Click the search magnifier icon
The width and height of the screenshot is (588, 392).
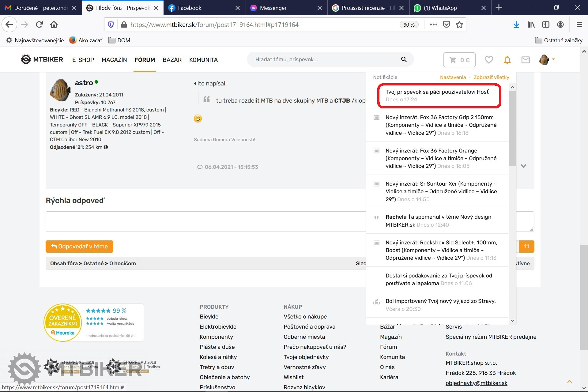point(404,59)
